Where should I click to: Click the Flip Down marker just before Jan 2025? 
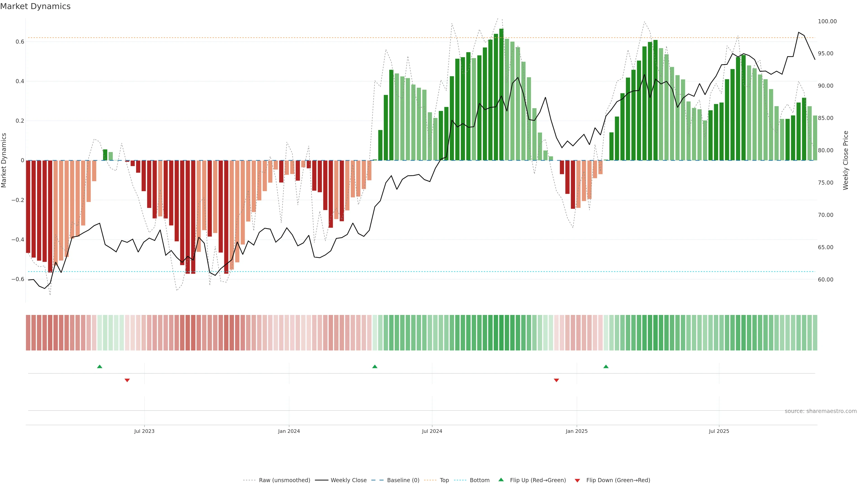[556, 380]
